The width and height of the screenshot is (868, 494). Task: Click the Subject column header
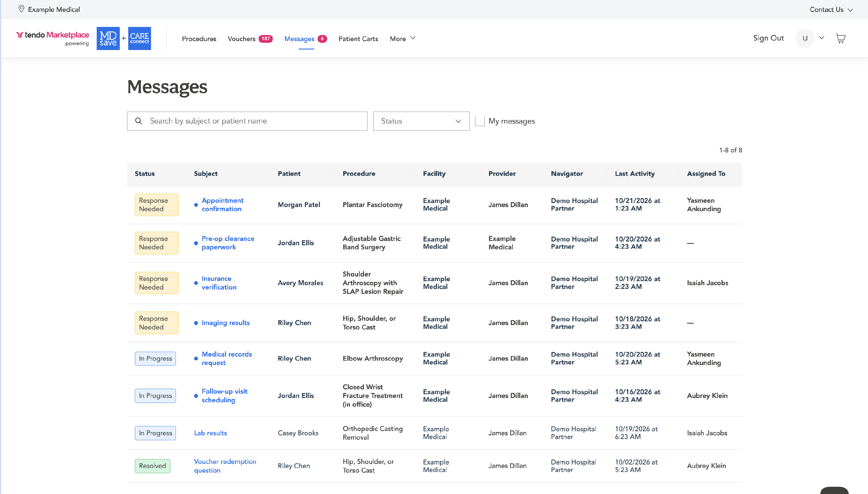(x=206, y=174)
